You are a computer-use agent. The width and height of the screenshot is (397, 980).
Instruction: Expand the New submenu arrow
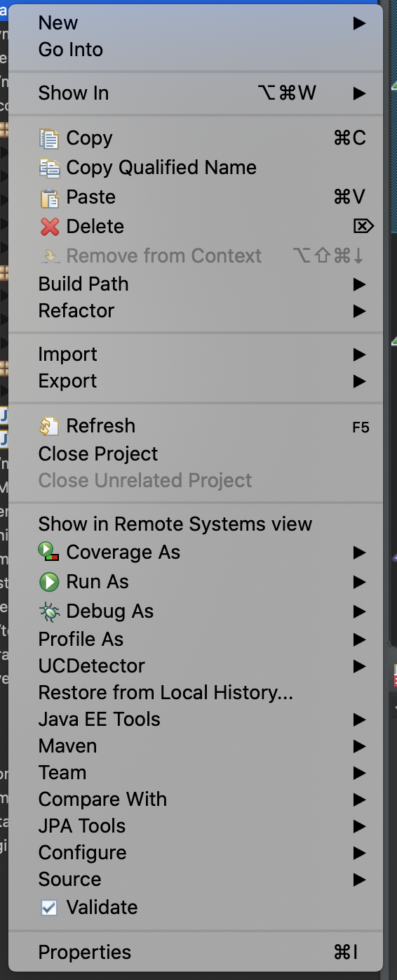(359, 23)
